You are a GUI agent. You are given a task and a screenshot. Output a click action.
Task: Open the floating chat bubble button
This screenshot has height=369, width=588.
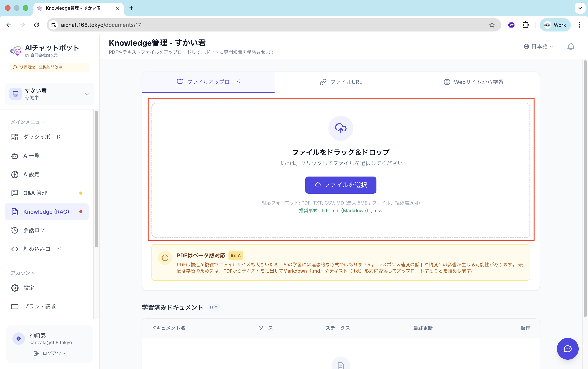[568, 349]
